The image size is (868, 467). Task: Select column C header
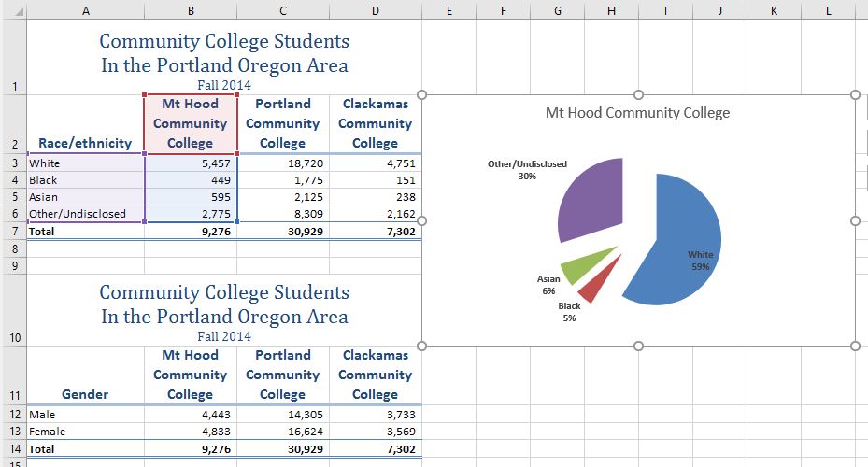tap(283, 10)
